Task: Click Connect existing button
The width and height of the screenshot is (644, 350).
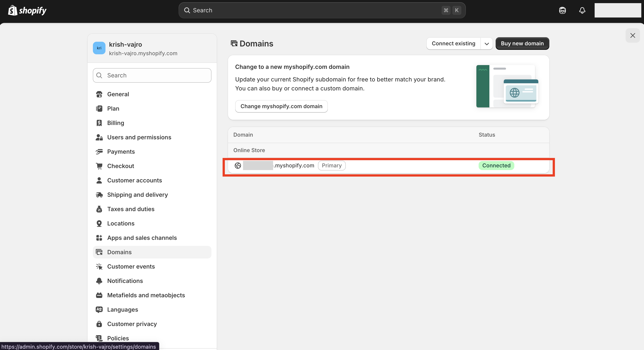Action: 453,44
